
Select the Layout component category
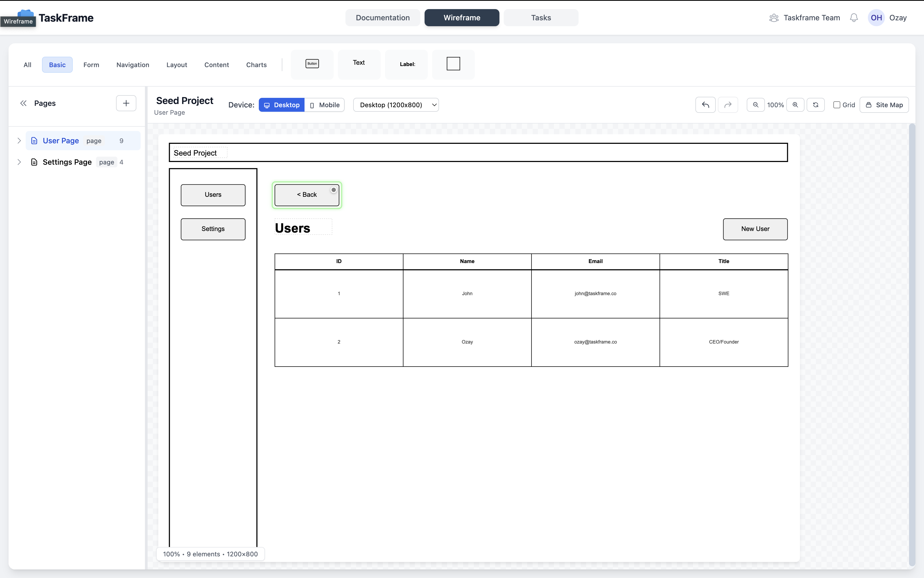tap(177, 65)
